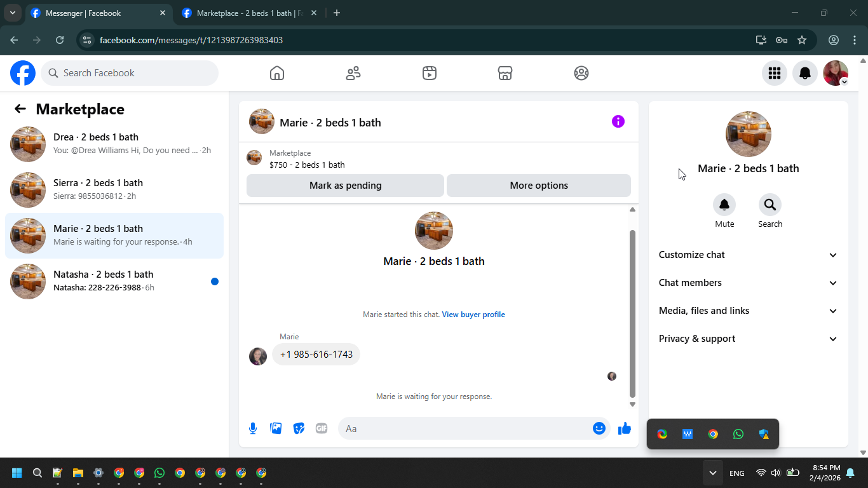Go back in Chrome

[14, 40]
